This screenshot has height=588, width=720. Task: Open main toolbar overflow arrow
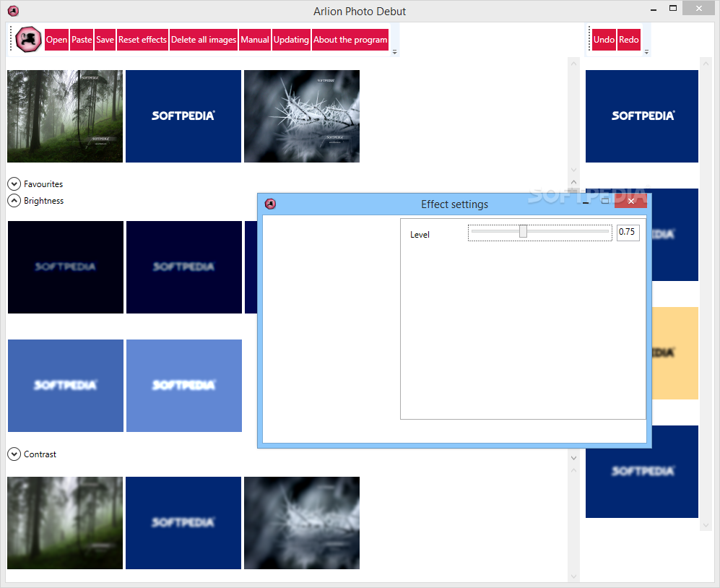(394, 52)
